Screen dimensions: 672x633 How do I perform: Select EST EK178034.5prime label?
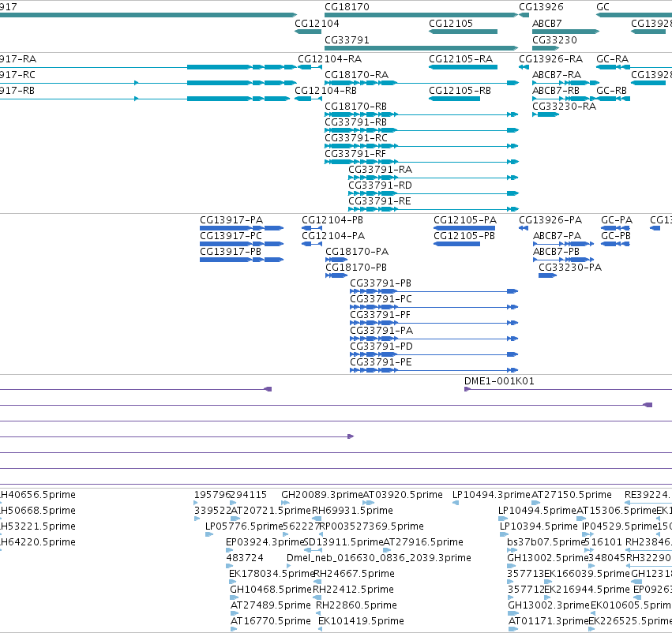[272, 574]
